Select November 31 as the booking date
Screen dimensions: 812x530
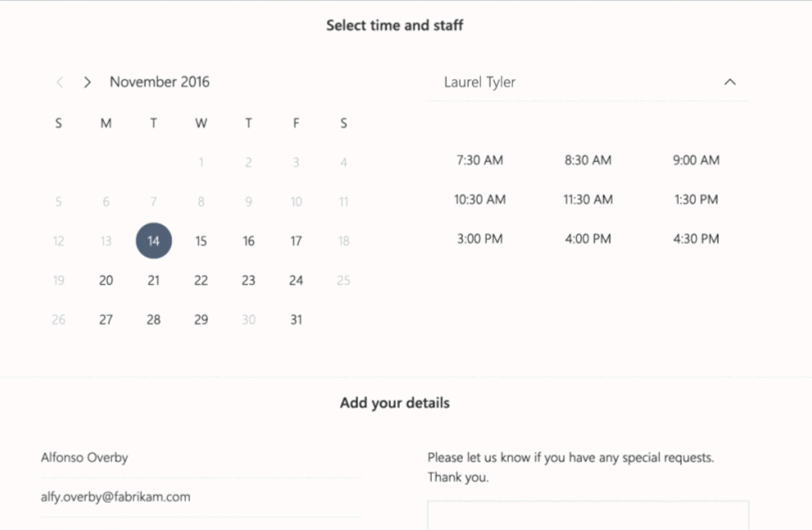296,319
